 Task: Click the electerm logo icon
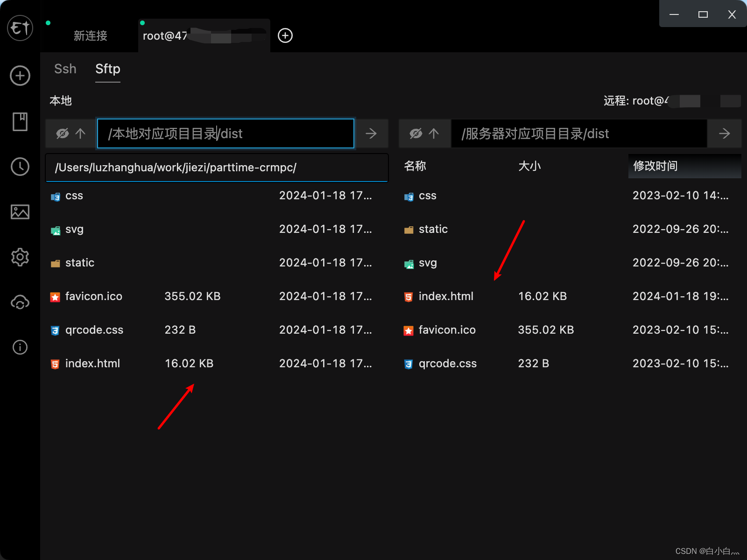tap(20, 28)
